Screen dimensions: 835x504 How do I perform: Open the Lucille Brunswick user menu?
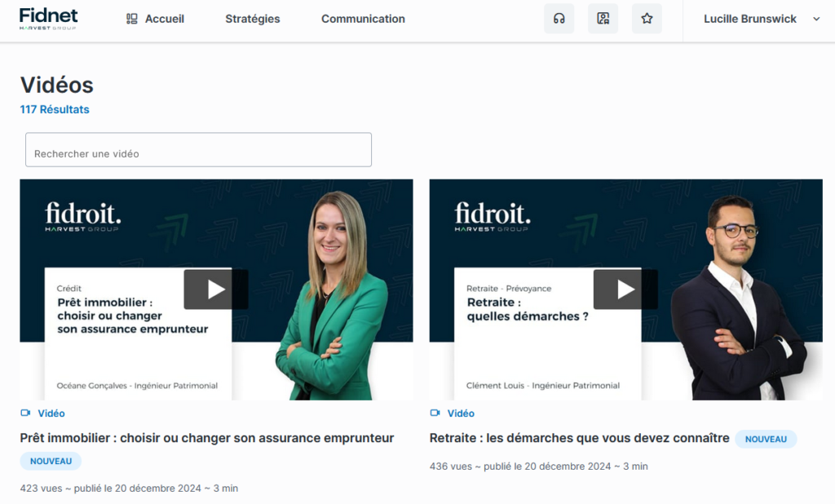[762, 20]
